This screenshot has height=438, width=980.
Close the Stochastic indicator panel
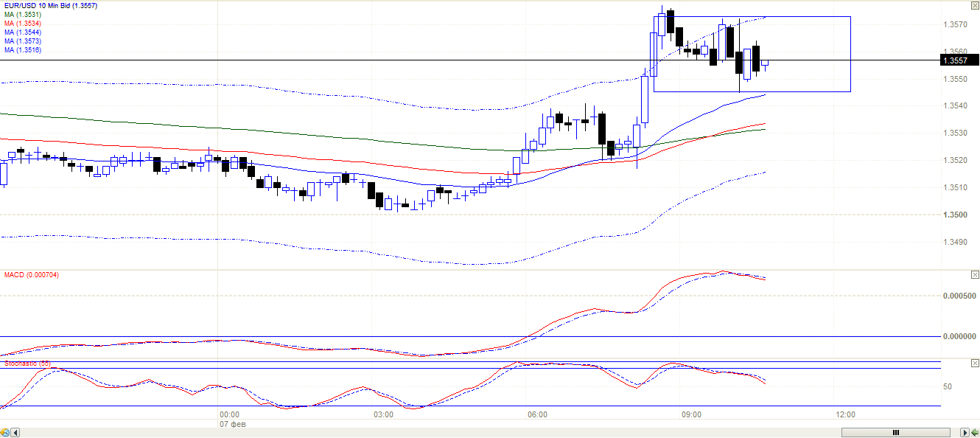(974, 364)
